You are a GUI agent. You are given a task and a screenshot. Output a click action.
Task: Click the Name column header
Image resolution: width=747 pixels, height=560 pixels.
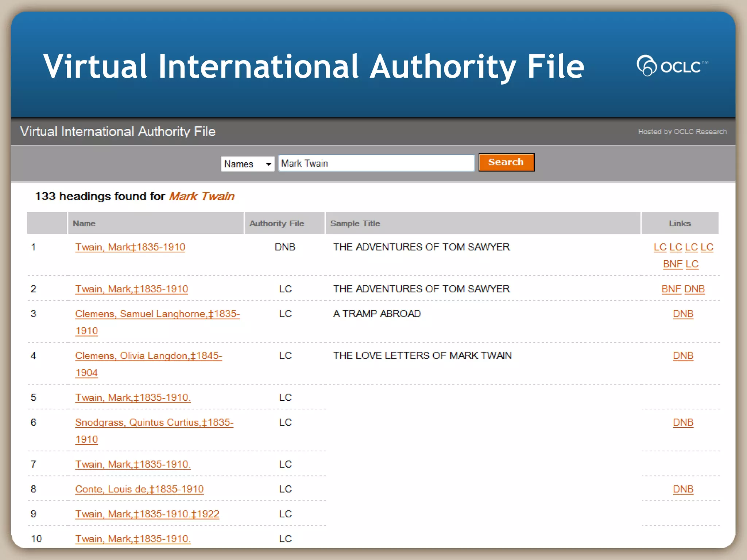pos(156,223)
